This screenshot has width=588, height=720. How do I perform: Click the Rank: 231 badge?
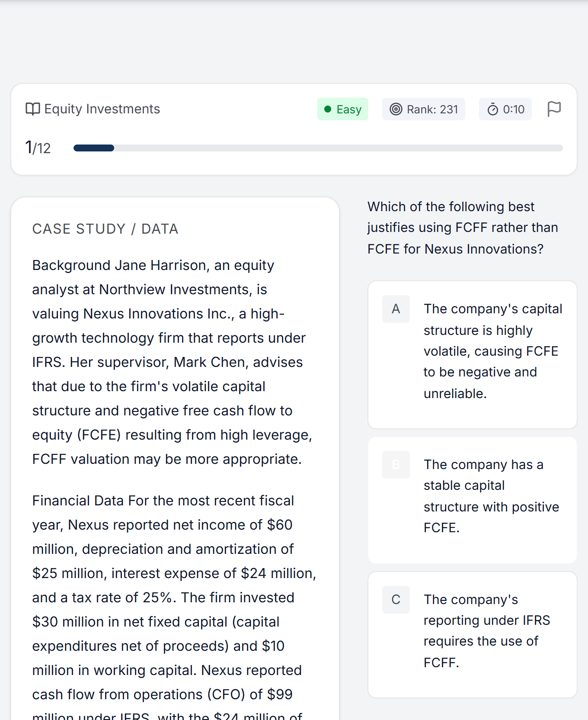coord(424,109)
